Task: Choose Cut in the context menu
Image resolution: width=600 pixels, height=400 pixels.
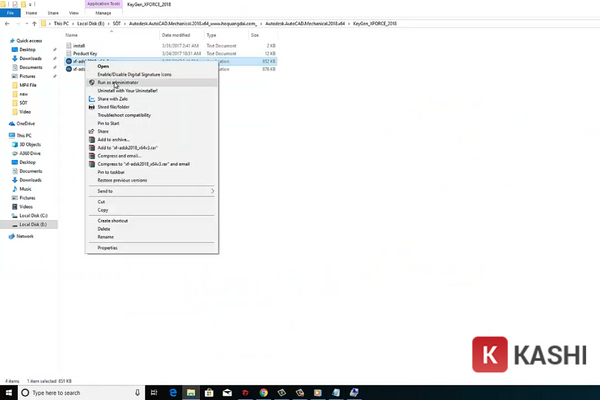Action: click(152, 202)
